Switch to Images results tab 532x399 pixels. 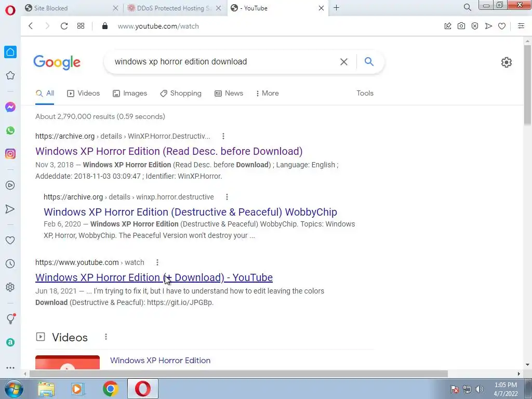130,94
